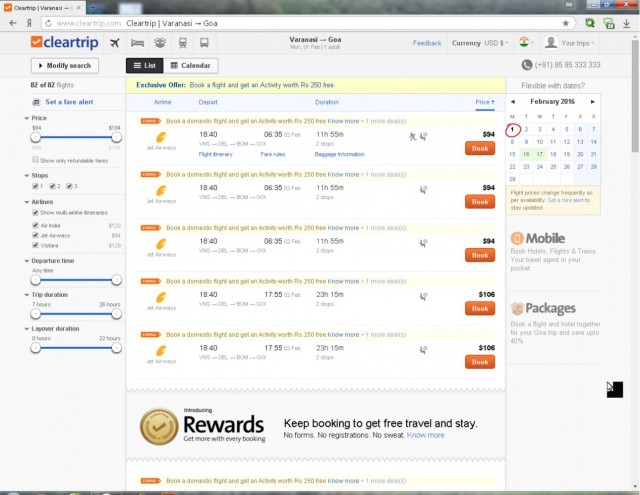Uncheck the Vistara airline filter
Screen dimensions: 640x495
pos(36,245)
